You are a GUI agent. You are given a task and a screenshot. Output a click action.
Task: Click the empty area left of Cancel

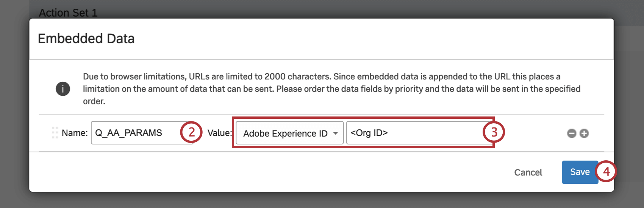pos(303,172)
